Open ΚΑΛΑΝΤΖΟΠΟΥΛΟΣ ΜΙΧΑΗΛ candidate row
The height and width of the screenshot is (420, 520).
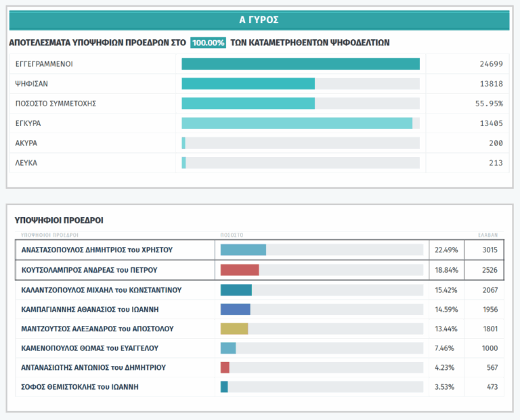102,290
